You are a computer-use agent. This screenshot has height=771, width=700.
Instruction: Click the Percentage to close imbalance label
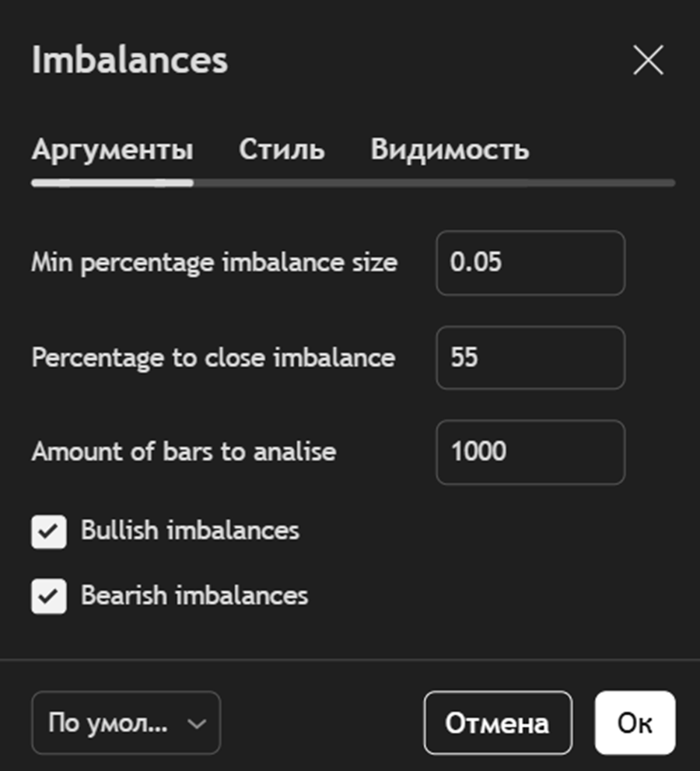click(213, 358)
